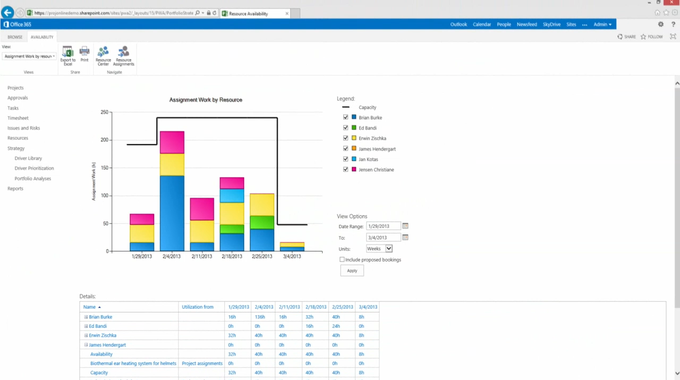Click the help question mark icon
This screenshot has width=680, height=380.
pyautogui.click(x=673, y=24)
